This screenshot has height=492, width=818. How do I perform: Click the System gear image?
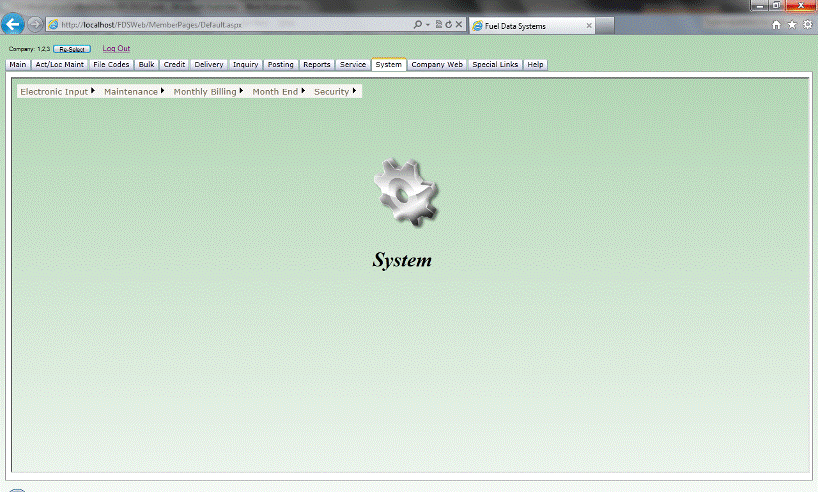point(406,192)
